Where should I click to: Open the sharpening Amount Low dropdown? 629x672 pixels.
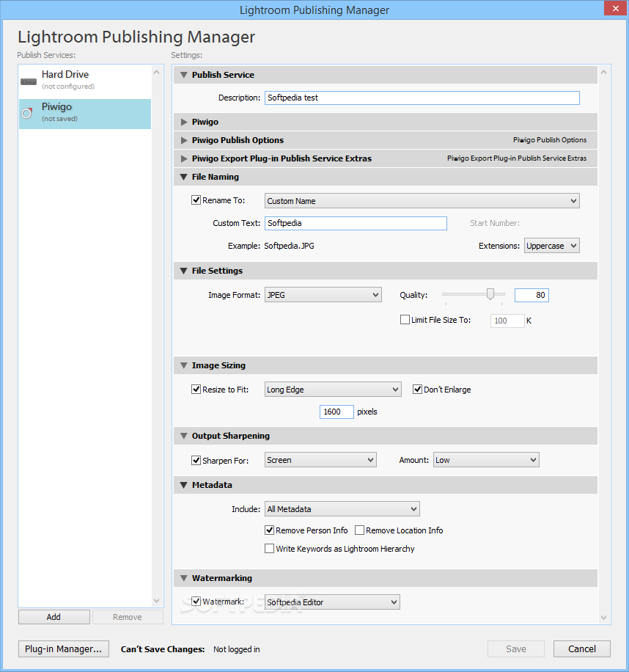pos(486,460)
